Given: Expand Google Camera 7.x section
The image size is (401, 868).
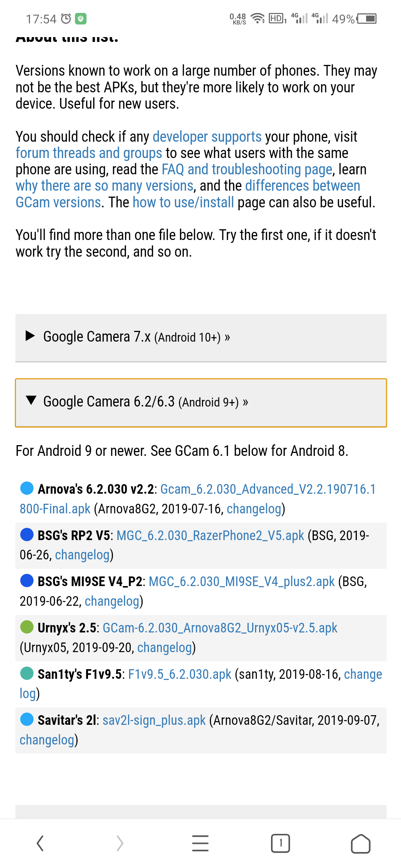Looking at the screenshot, I should point(201,338).
